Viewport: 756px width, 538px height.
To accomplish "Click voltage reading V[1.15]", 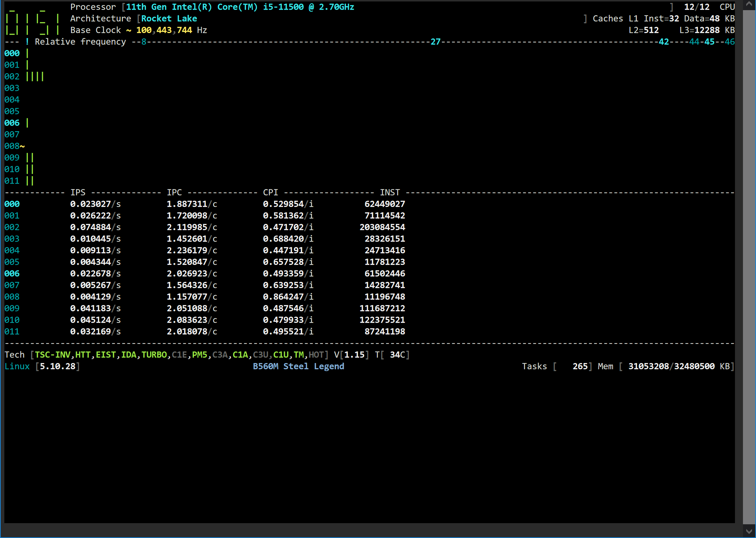I will pyautogui.click(x=352, y=355).
